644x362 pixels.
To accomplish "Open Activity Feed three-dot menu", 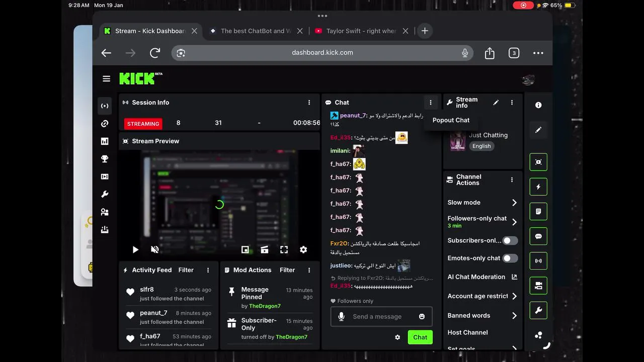I will (208, 270).
